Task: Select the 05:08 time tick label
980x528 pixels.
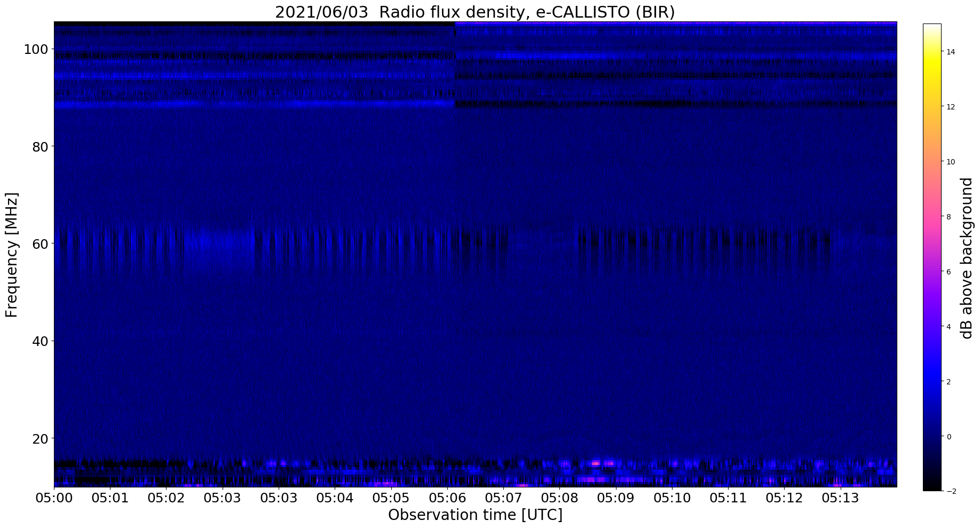Action: (559, 499)
